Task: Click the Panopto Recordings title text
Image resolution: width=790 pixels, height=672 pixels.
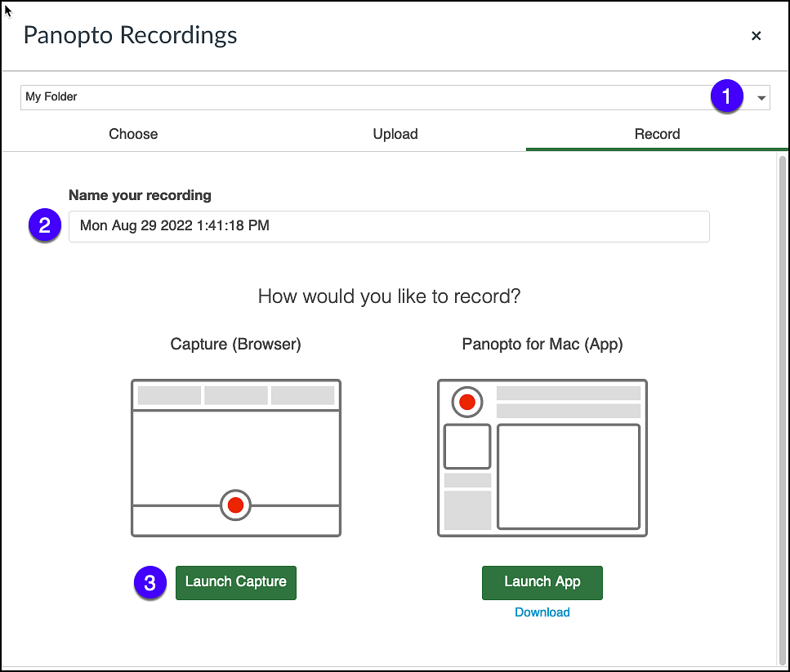Action: tap(129, 35)
